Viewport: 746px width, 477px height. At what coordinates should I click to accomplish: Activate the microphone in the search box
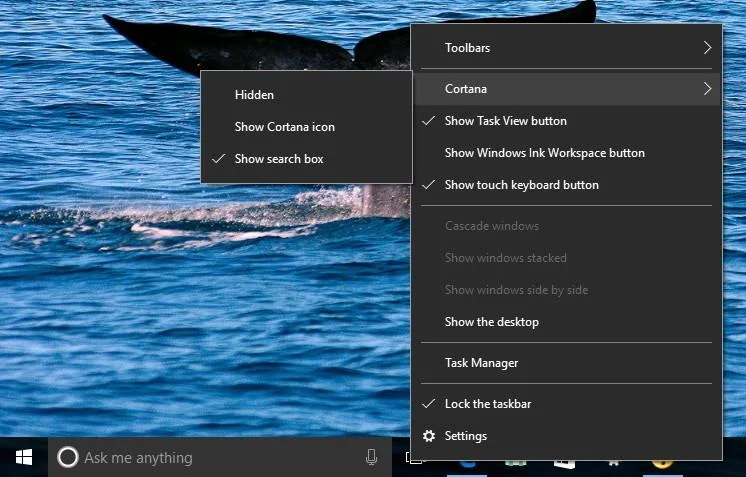372,458
